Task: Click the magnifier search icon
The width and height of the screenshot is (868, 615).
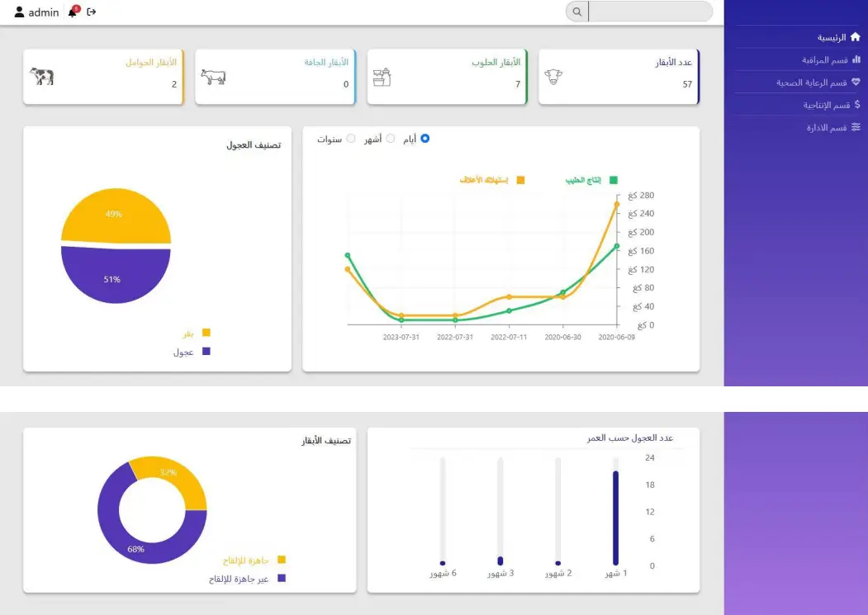Action: [576, 12]
